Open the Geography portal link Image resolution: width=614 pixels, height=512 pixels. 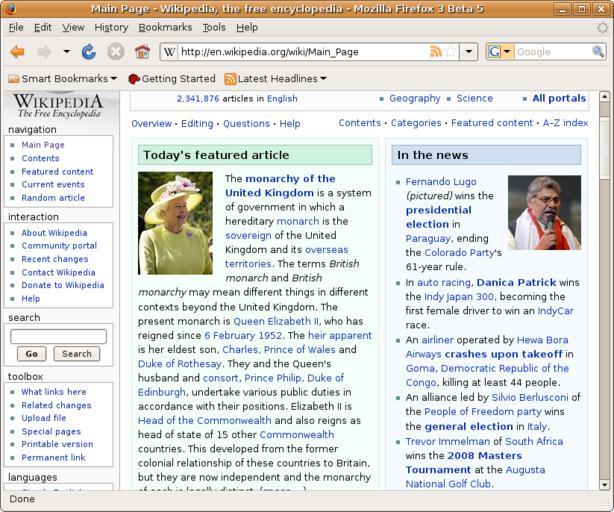(x=415, y=98)
